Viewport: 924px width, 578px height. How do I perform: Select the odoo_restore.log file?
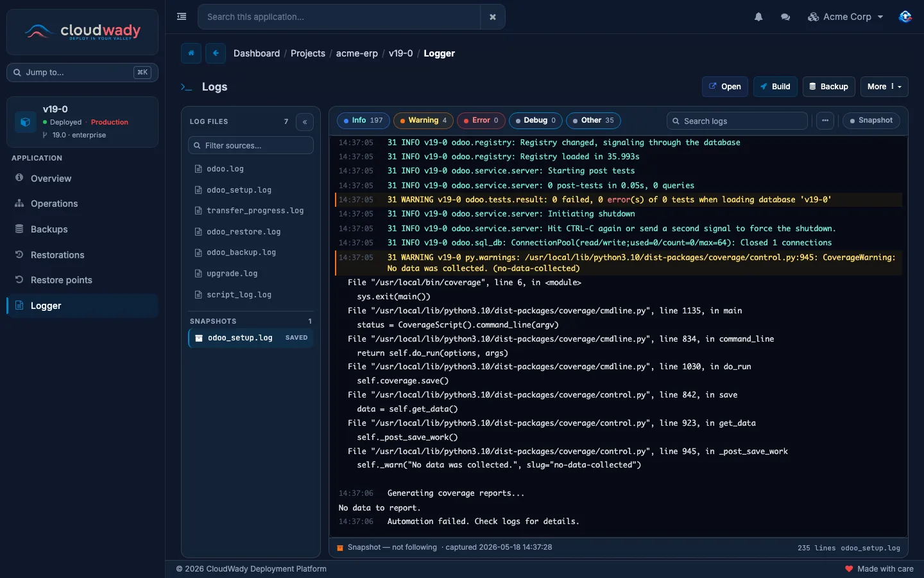251,232
